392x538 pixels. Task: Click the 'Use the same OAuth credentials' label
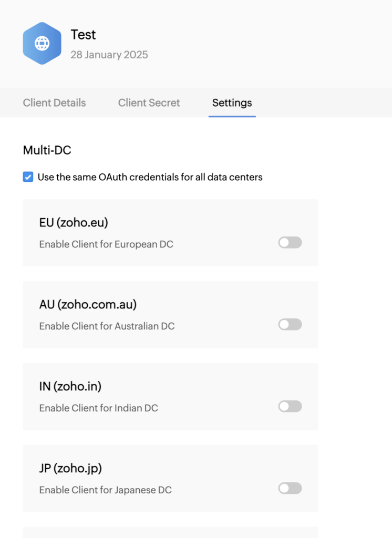[150, 177]
